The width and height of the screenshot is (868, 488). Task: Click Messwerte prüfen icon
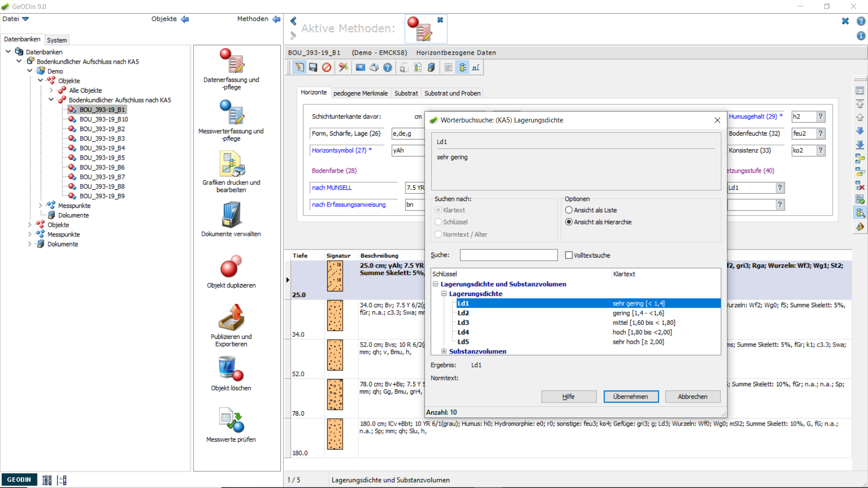(x=231, y=420)
